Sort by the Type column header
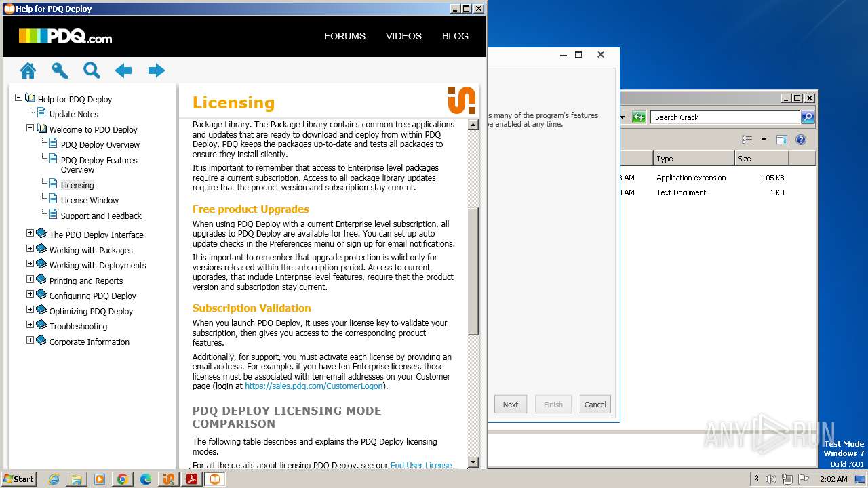 (694, 159)
